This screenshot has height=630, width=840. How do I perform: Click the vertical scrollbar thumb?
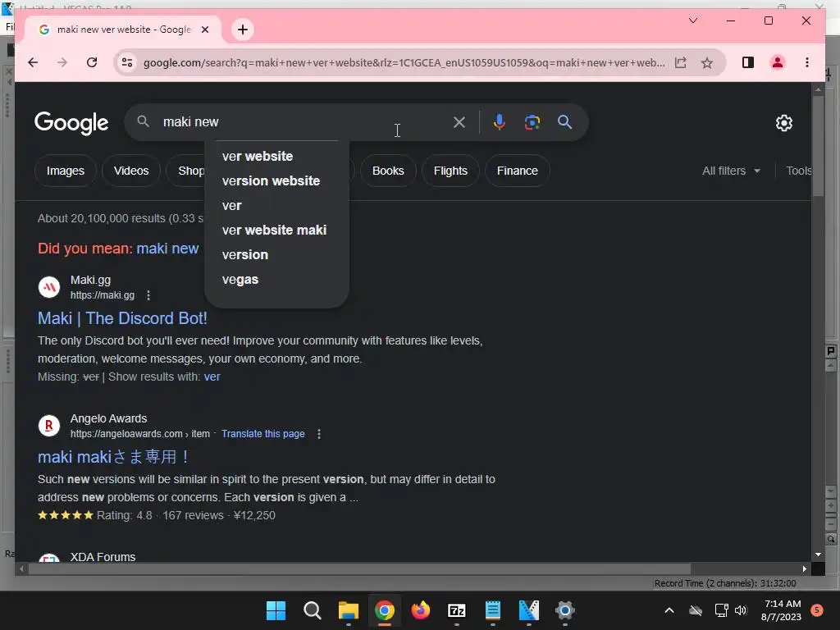point(818,146)
